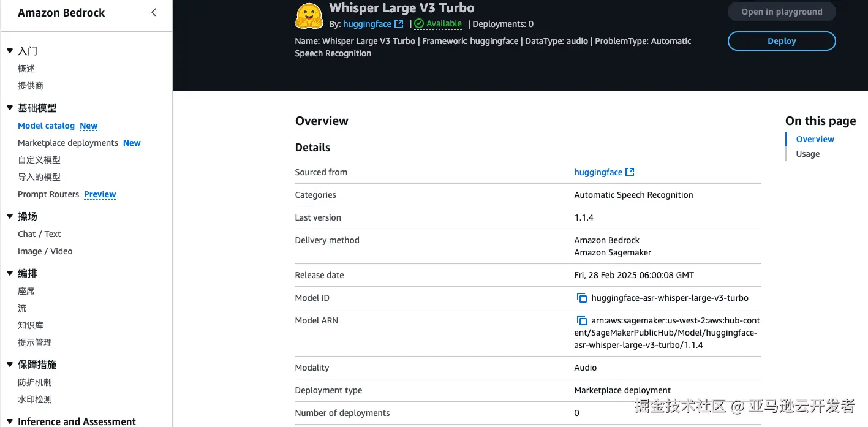Collapse the 基础模型 section
The height and width of the screenshot is (427, 868).
[10, 108]
